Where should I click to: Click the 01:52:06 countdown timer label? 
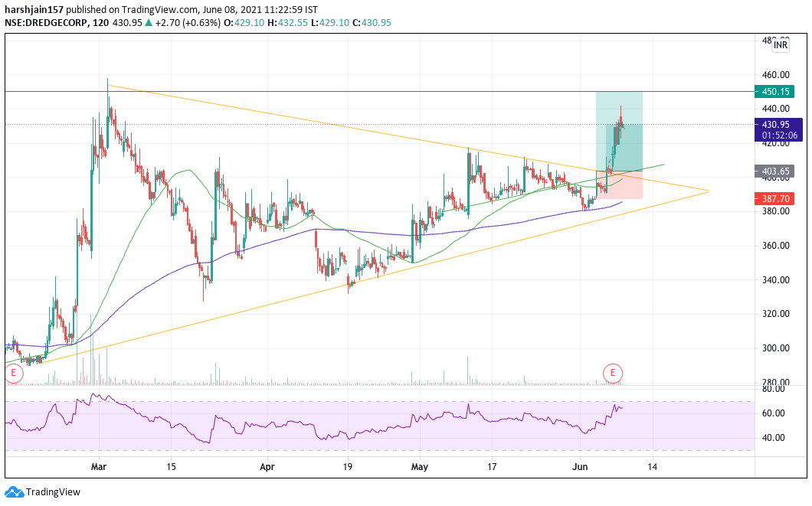pos(779,135)
